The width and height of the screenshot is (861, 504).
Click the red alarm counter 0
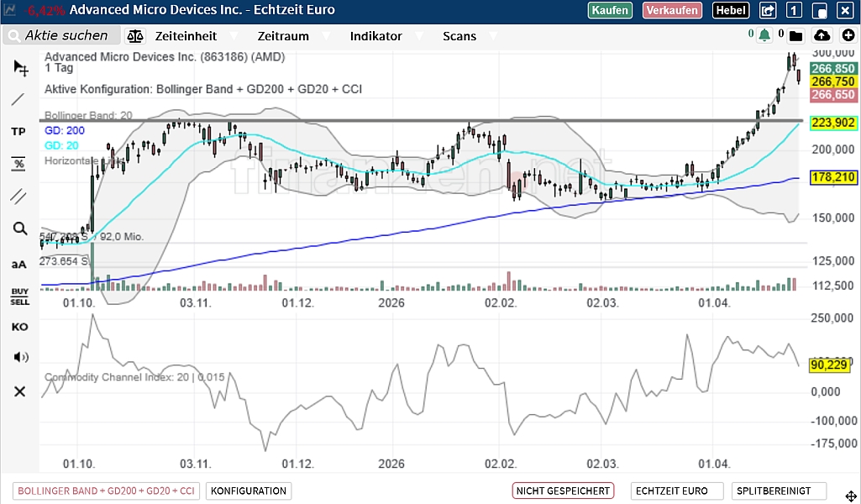click(x=751, y=34)
